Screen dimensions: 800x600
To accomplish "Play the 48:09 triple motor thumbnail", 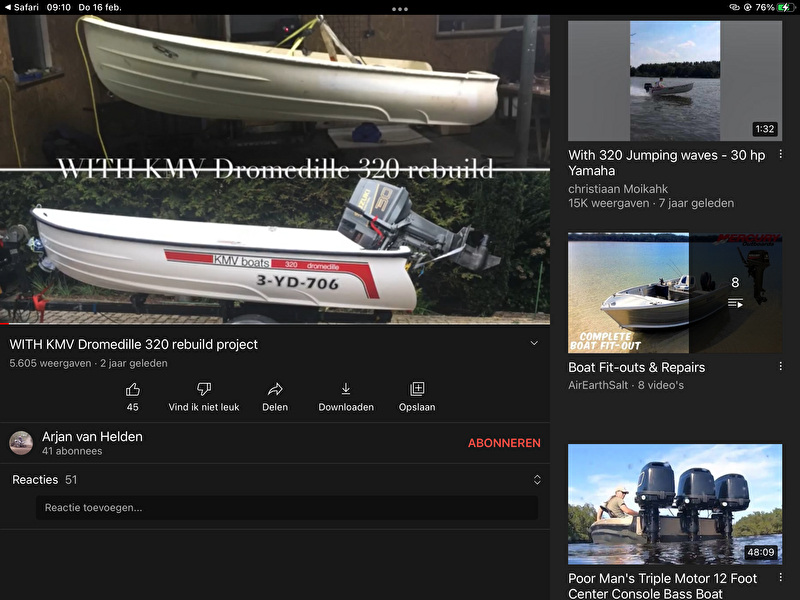I will [674, 504].
